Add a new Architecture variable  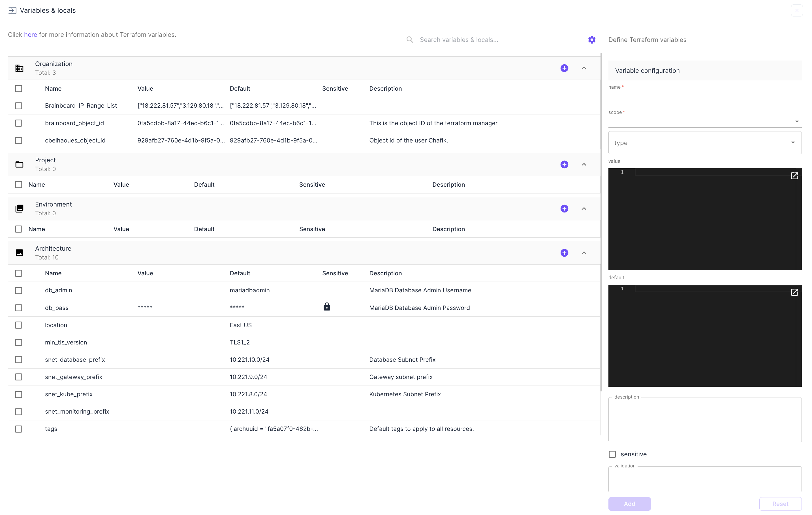pos(564,253)
